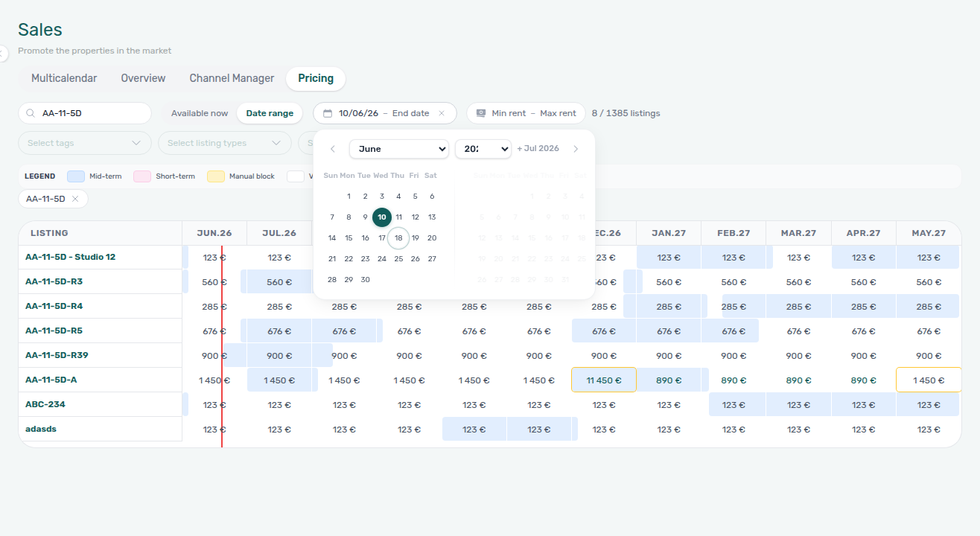This screenshot has width=980, height=536.
Task: Open listing AA-11-5D-R5
Action: (54, 331)
